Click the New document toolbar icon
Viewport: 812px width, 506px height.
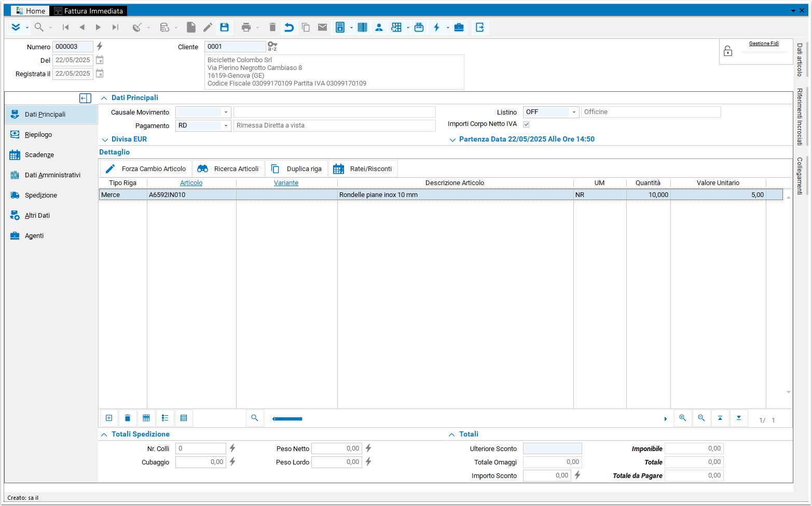191,27
